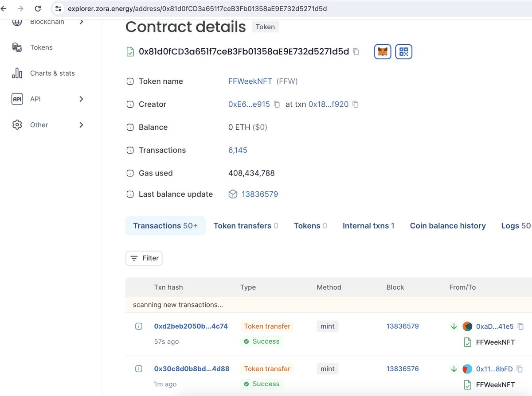This screenshot has height=396, width=532.
Task: Select the Transactions 50+ tab
Action: coord(165,226)
